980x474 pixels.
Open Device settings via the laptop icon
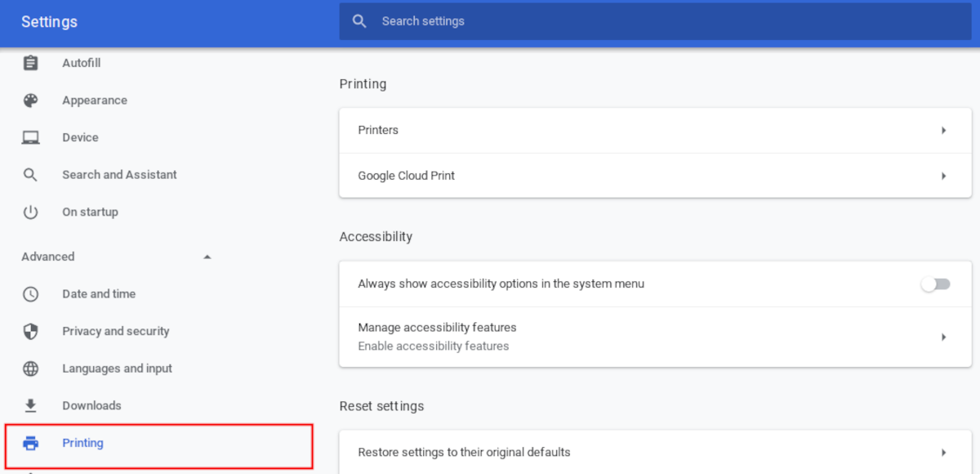(x=30, y=137)
